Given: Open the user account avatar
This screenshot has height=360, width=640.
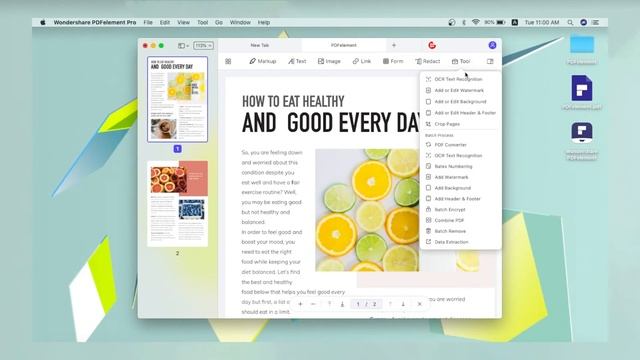Looking at the screenshot, I should 492,45.
